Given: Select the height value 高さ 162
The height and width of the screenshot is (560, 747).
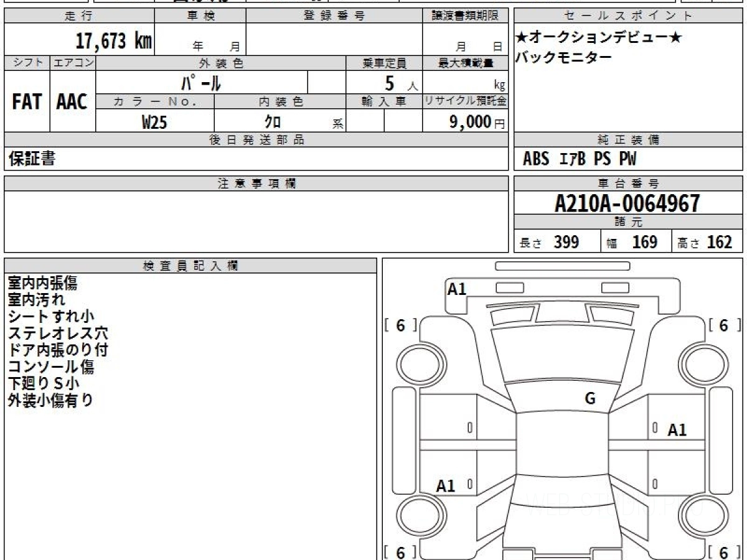Looking at the screenshot, I should pyautogui.click(x=705, y=242).
